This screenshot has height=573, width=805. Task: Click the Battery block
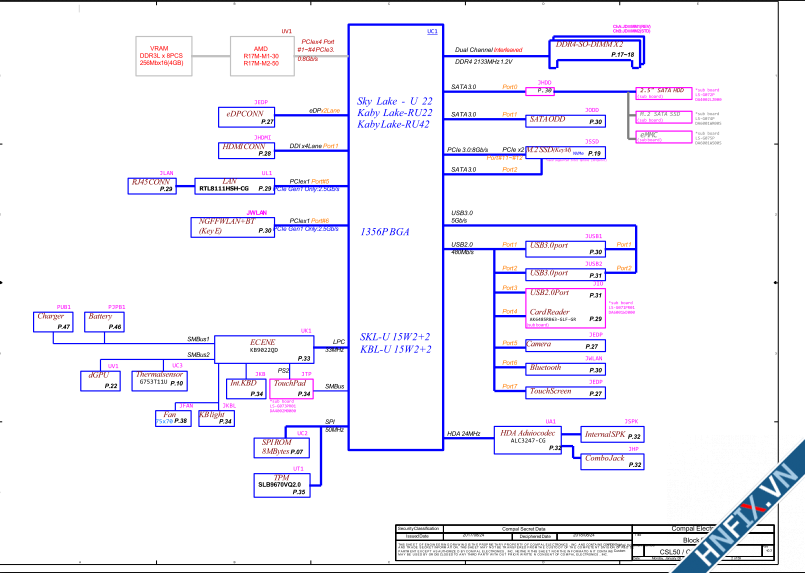coord(102,321)
